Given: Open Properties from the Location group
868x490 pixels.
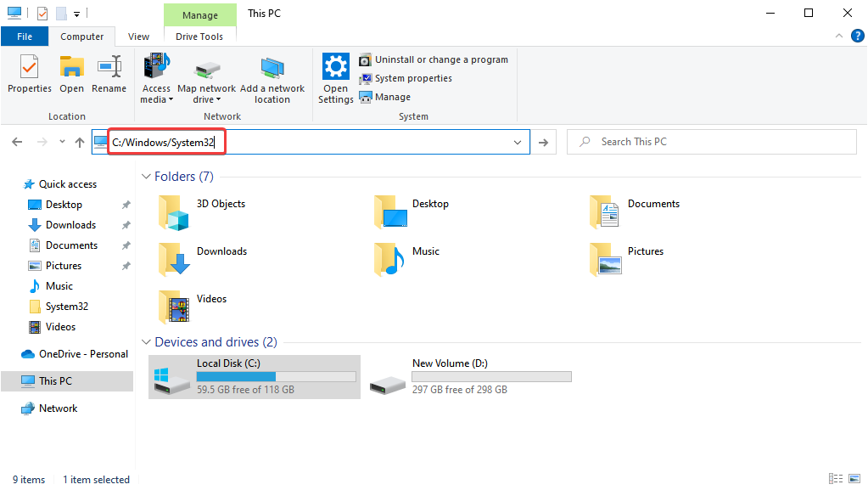Looking at the screenshot, I should [30, 74].
